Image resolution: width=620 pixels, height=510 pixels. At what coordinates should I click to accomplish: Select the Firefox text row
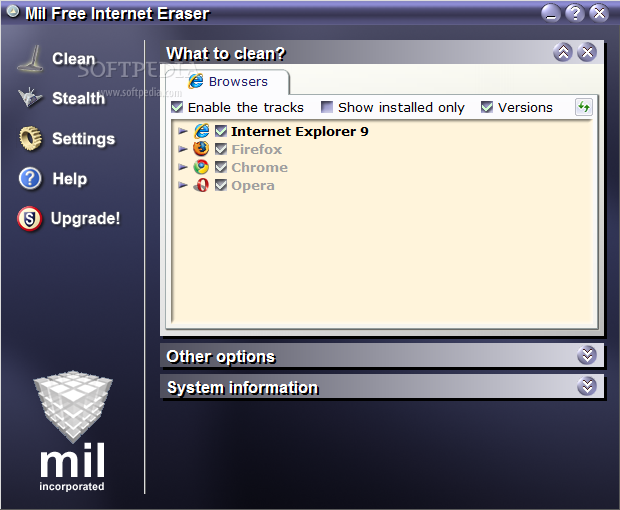pyautogui.click(x=257, y=149)
